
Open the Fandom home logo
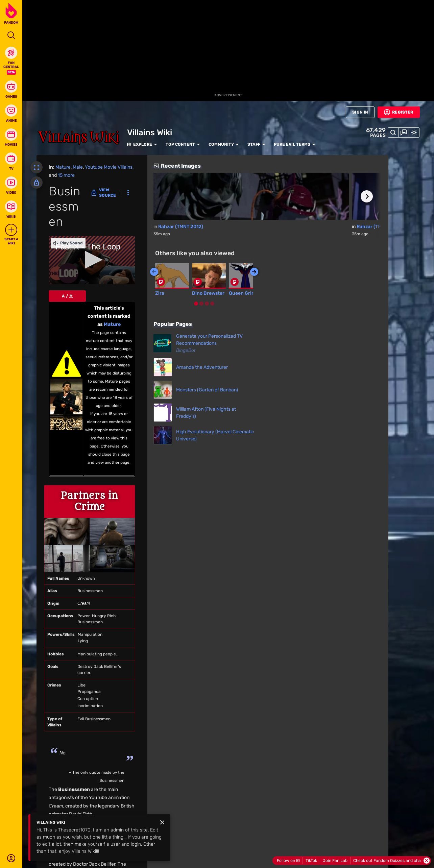pyautogui.click(x=11, y=14)
